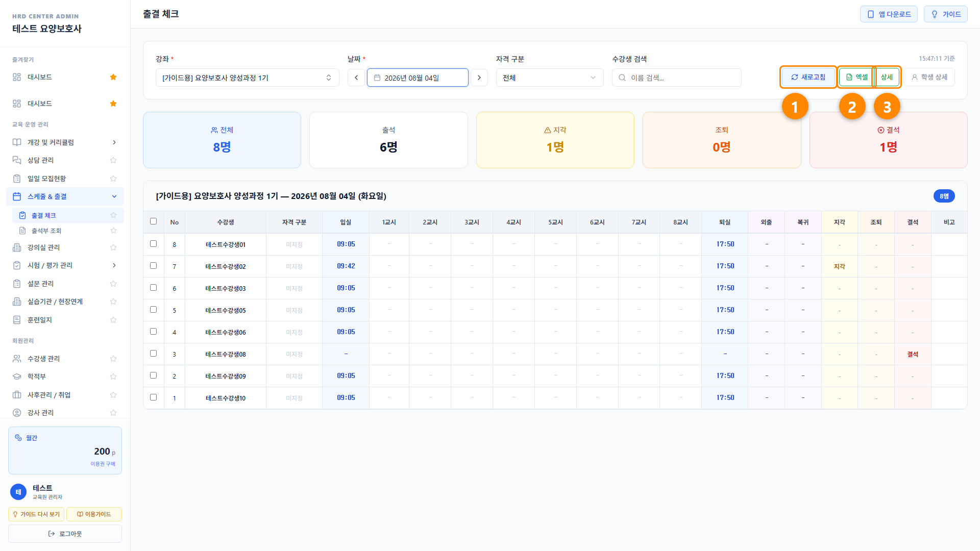The image size is (980, 551).
Task: Check the box for 테스트수강생02
Action: coord(153,266)
